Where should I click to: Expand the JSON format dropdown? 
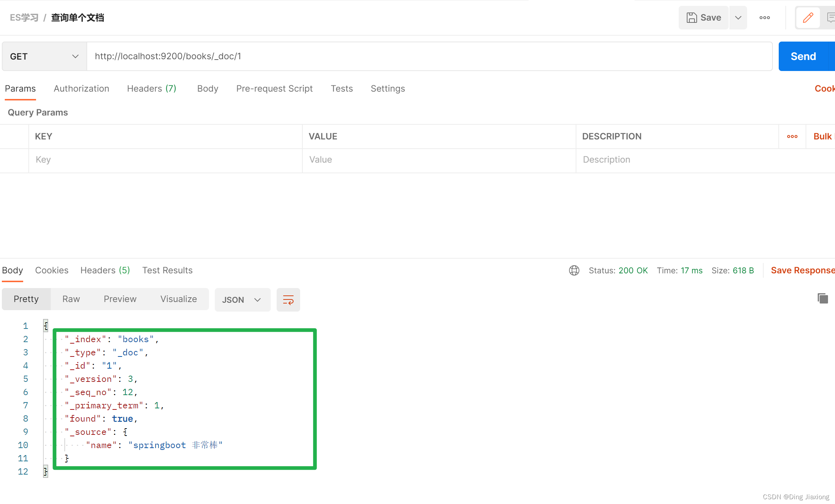pos(257,299)
